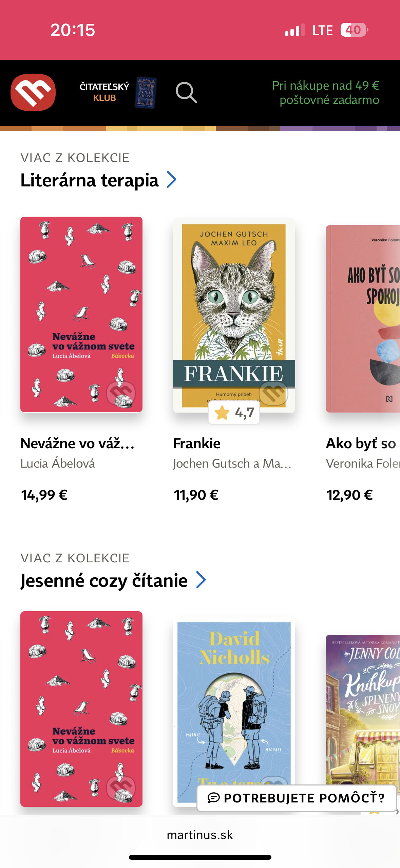This screenshot has width=400, height=868.
Task: Tap the free shipping over 49 € banner
Action: tap(326, 92)
